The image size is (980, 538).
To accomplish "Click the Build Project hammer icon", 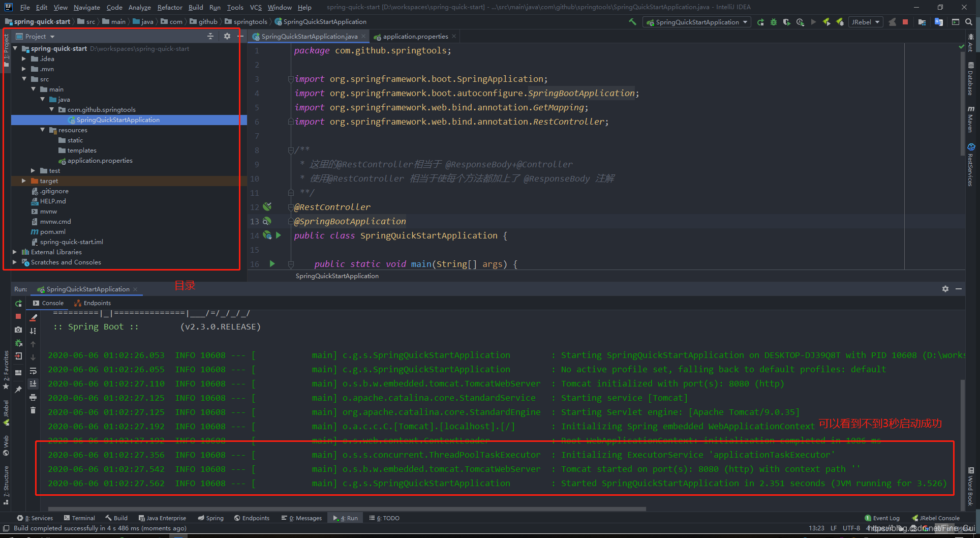I will tap(632, 22).
